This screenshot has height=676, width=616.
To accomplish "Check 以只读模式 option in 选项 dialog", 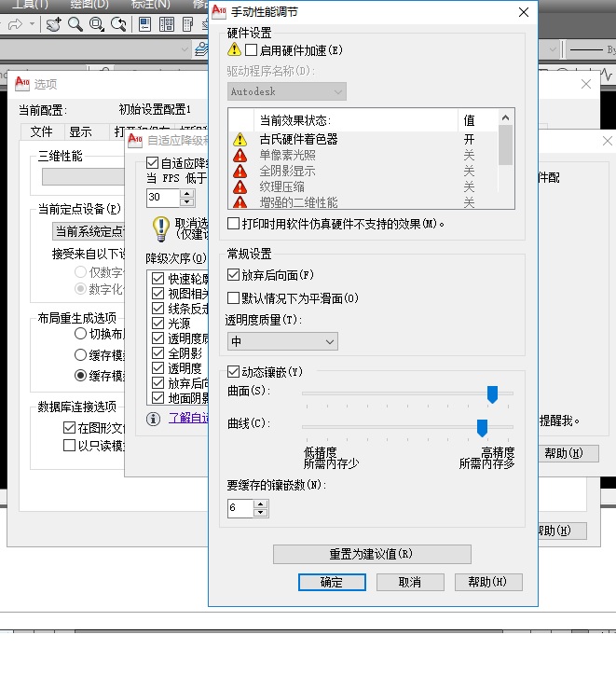I will [x=69, y=445].
